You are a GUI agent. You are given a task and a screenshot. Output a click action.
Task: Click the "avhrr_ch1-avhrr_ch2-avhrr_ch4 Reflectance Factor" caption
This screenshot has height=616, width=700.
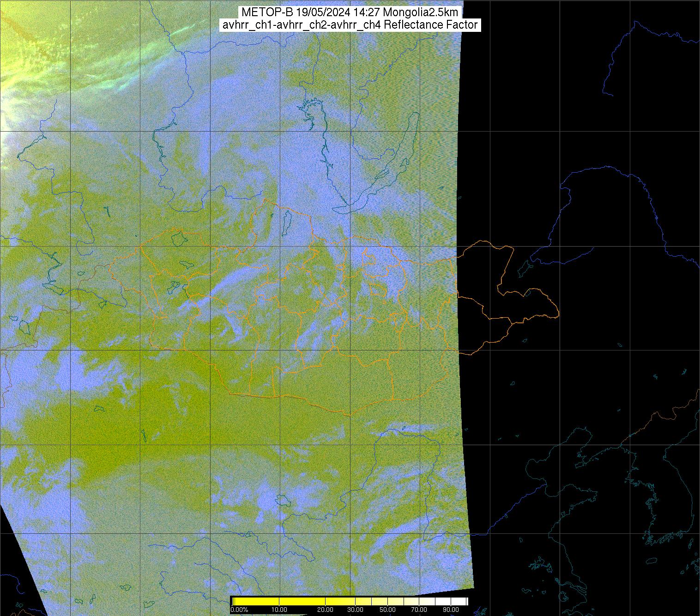350,25
